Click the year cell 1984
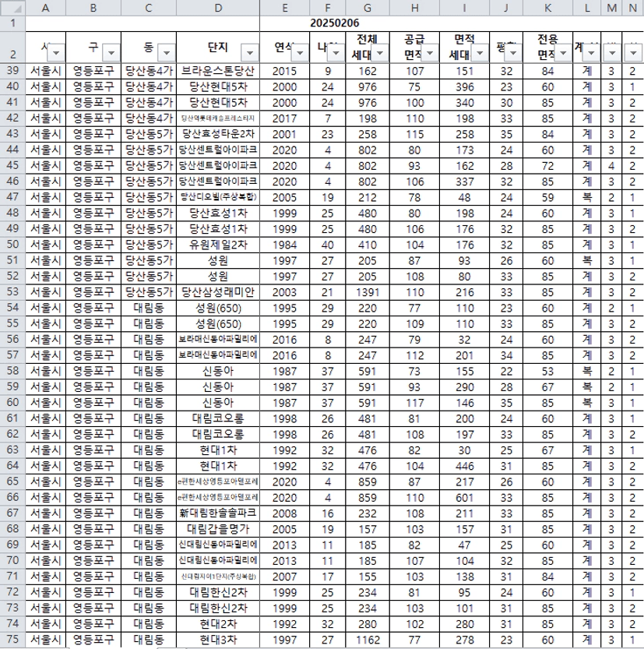644x649 pixels. pos(284,245)
